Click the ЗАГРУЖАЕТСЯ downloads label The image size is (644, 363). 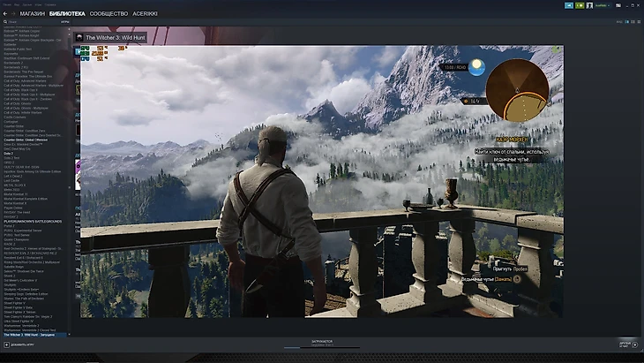322,342
